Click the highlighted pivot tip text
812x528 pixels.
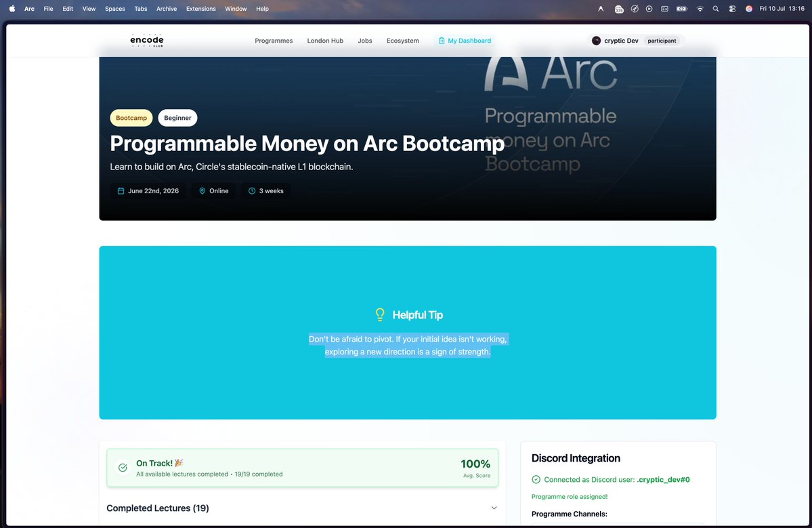[x=408, y=345]
